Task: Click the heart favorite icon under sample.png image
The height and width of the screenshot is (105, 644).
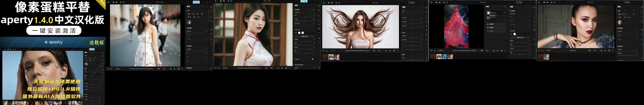Action: (x=539, y=51)
